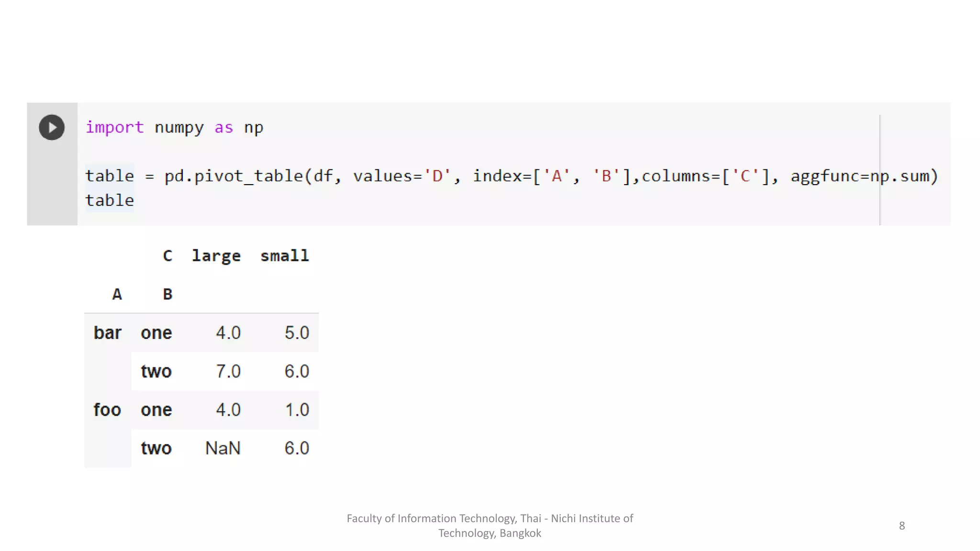Click the Faculty of Information Technology footer text
This screenshot has height=551, width=980.
pos(490,525)
